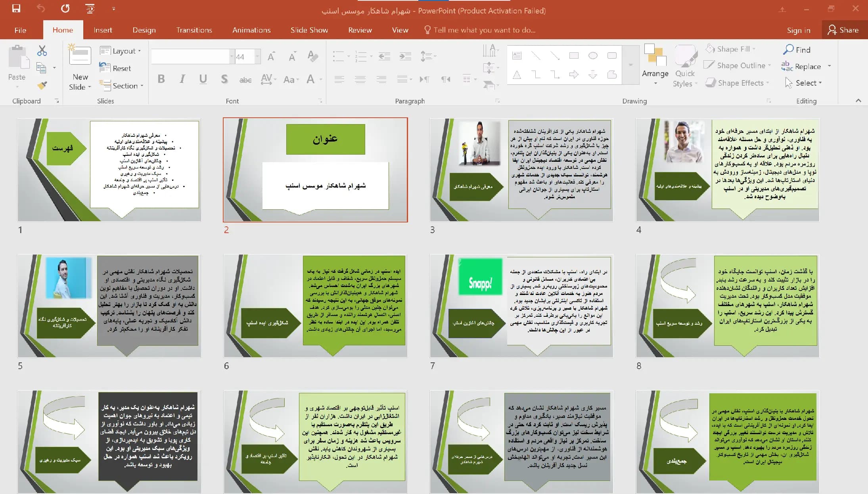Click the Increase Font Size icon
868x494 pixels.
pos(271,56)
